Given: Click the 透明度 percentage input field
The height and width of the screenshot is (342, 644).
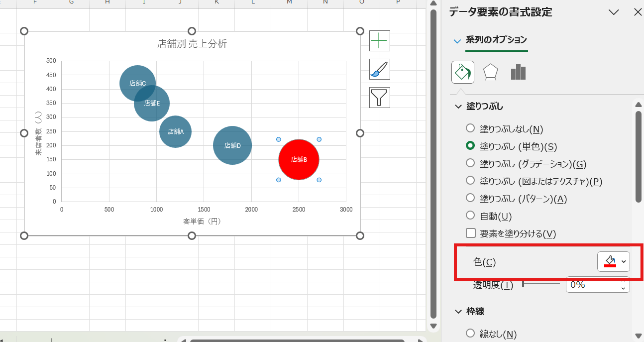Looking at the screenshot, I should (592, 285).
